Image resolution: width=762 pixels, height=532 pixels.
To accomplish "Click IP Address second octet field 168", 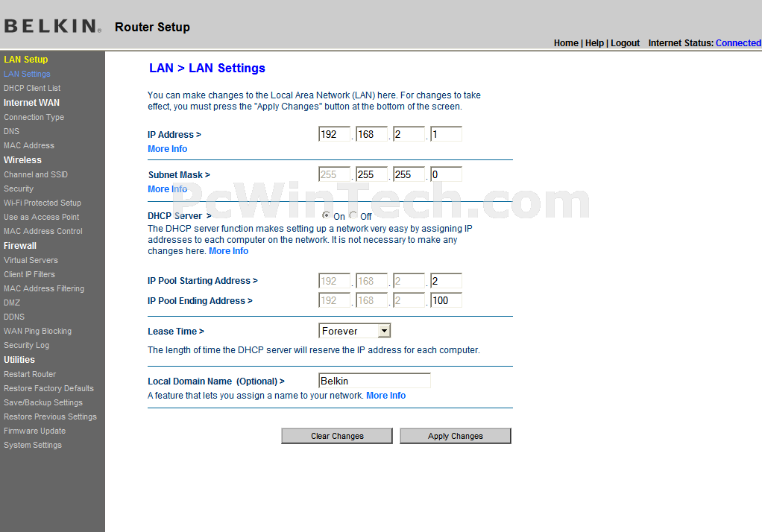I will tap(372, 134).
